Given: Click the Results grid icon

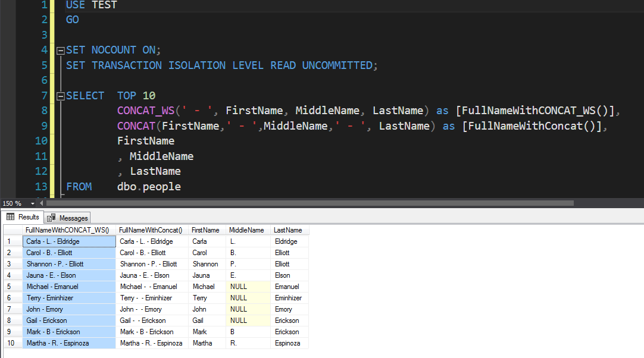Looking at the screenshot, I should [10, 217].
